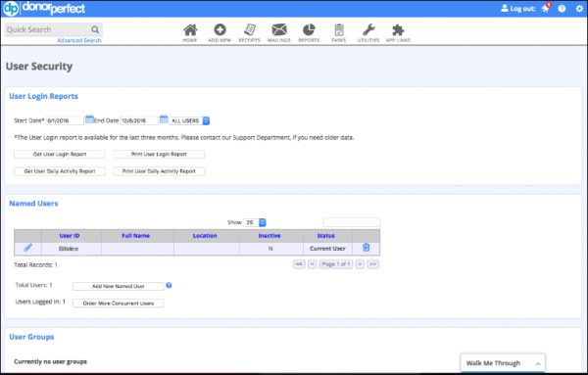Viewport: 588px width, 375px height.
Task: Open the Mailings envelope icon
Action: (x=279, y=29)
